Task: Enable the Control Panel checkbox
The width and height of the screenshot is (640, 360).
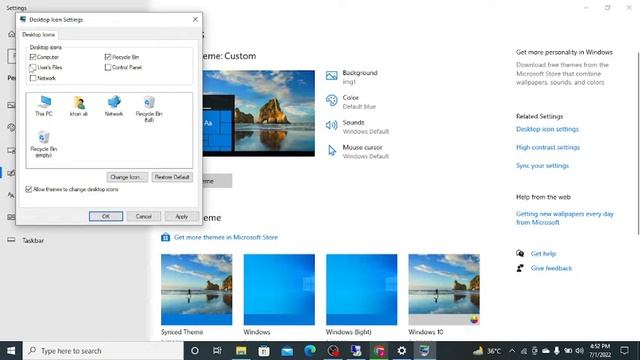Action: pyautogui.click(x=108, y=67)
